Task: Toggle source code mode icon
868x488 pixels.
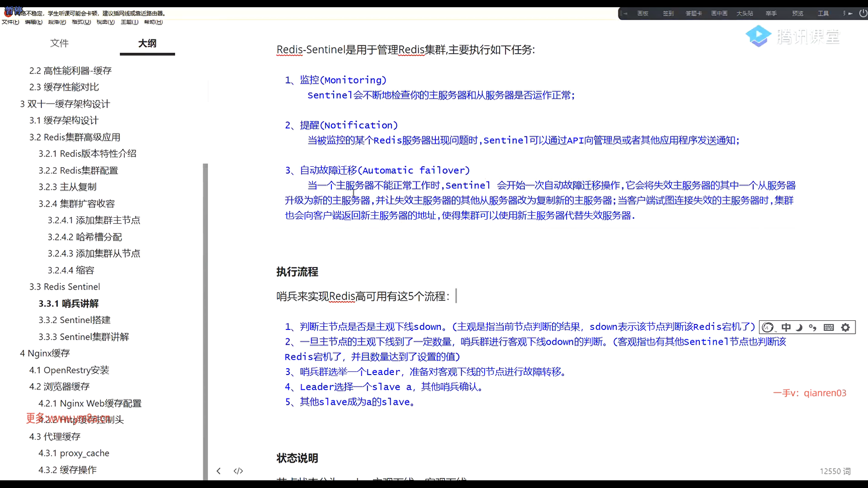Action: coord(238,471)
